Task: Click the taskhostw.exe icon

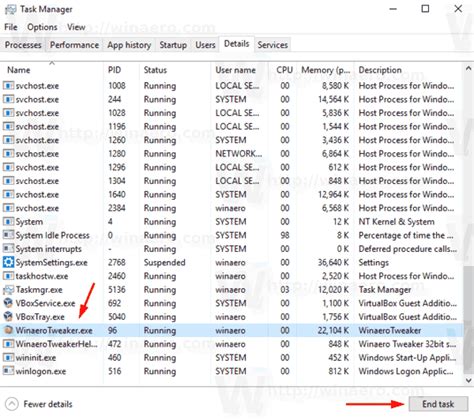Action: coord(8,276)
